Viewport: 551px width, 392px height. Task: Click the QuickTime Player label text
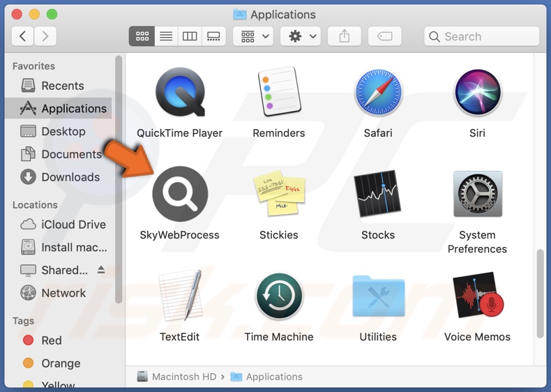pyautogui.click(x=179, y=133)
